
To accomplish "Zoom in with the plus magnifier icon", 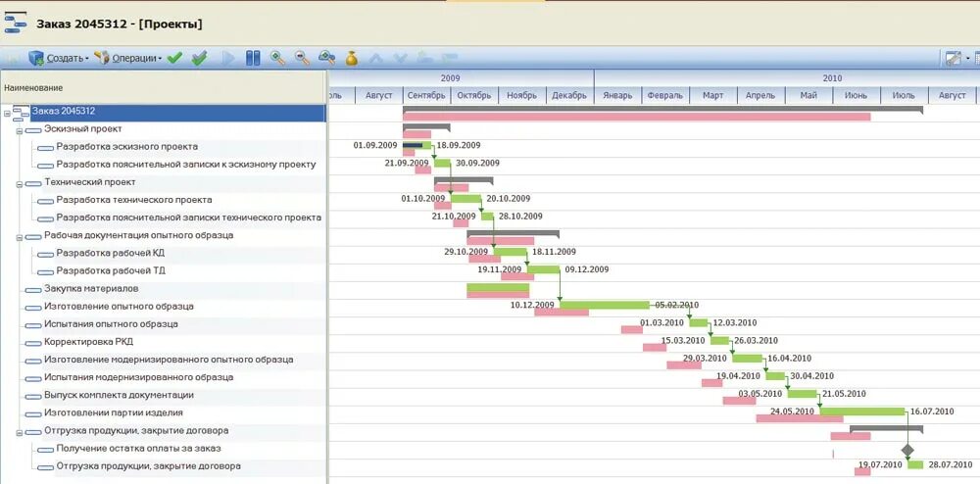I will [x=277, y=58].
